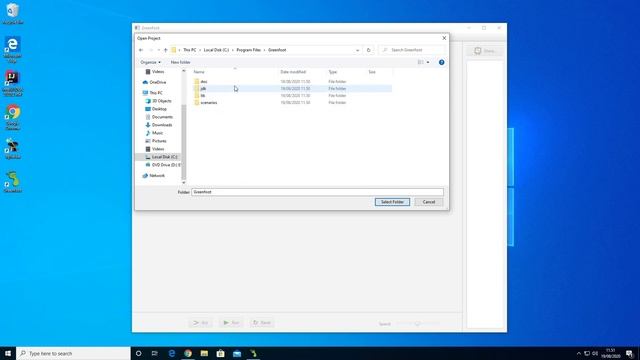Click This PC in the address breadcrumb
This screenshot has height=360, width=640.
189,50
